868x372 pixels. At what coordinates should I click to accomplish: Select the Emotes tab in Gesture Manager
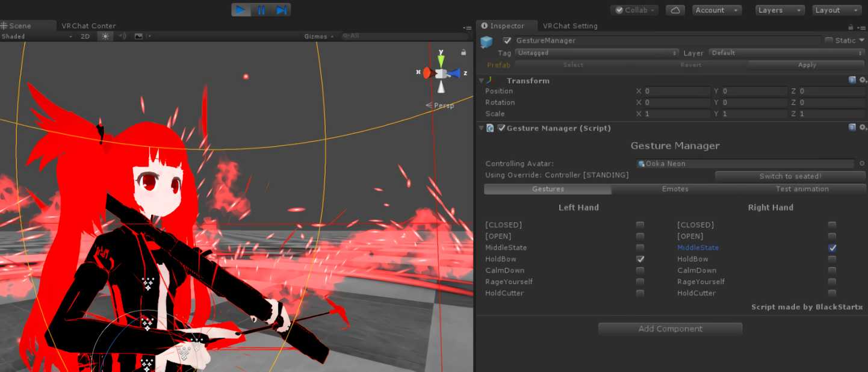pos(675,188)
